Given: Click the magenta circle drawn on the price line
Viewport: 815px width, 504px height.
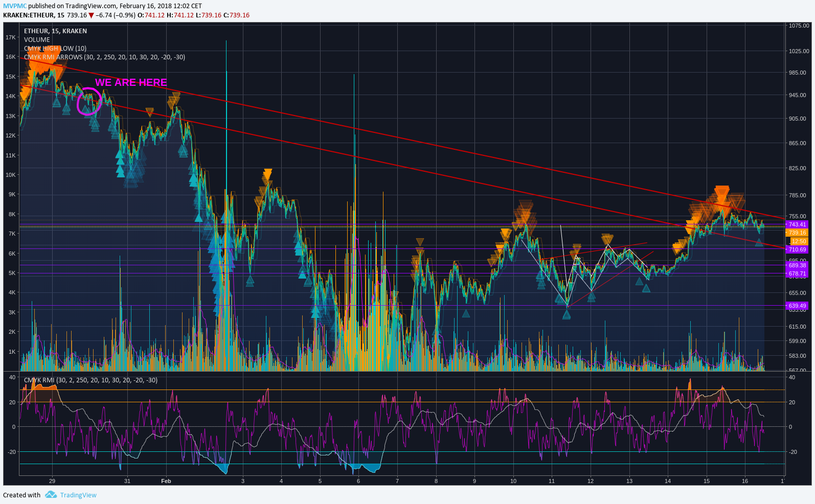Looking at the screenshot, I should 89,101.
